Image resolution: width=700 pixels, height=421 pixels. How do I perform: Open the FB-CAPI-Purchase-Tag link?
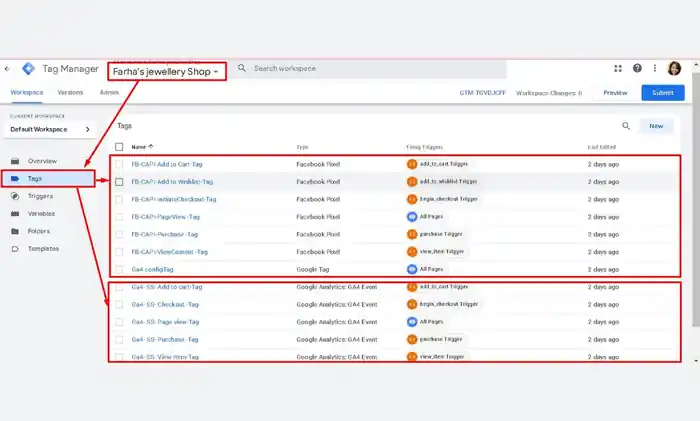point(164,234)
